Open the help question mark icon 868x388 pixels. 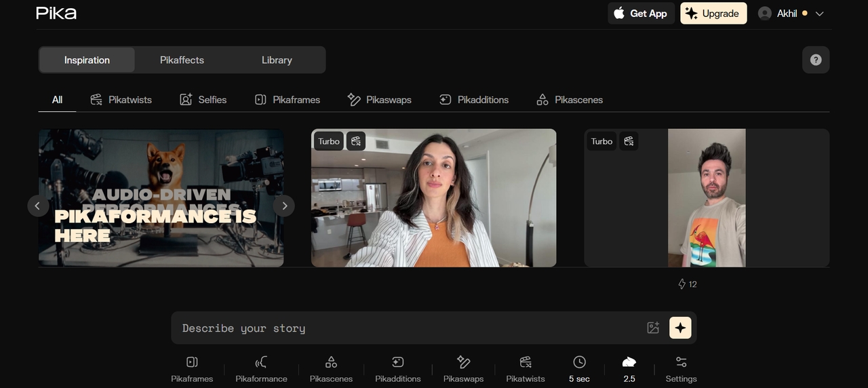pyautogui.click(x=816, y=60)
